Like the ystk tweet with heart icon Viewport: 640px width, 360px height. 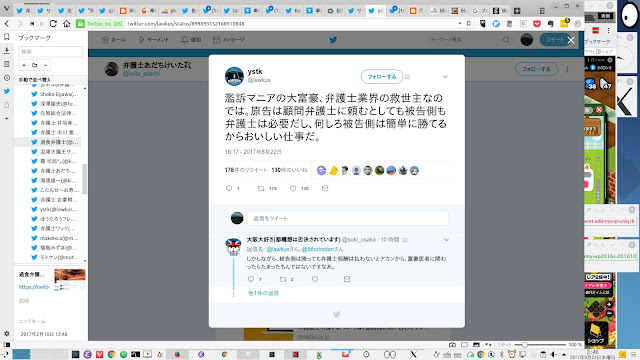293,188
